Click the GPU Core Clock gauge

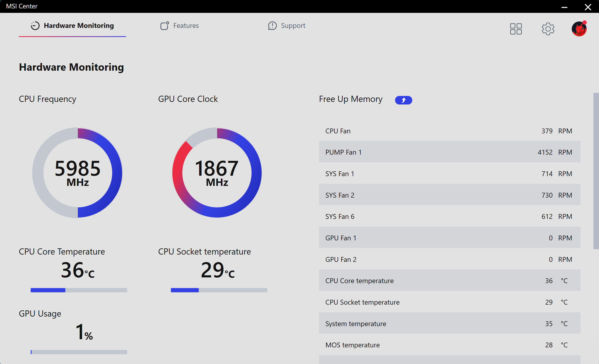coord(217,172)
